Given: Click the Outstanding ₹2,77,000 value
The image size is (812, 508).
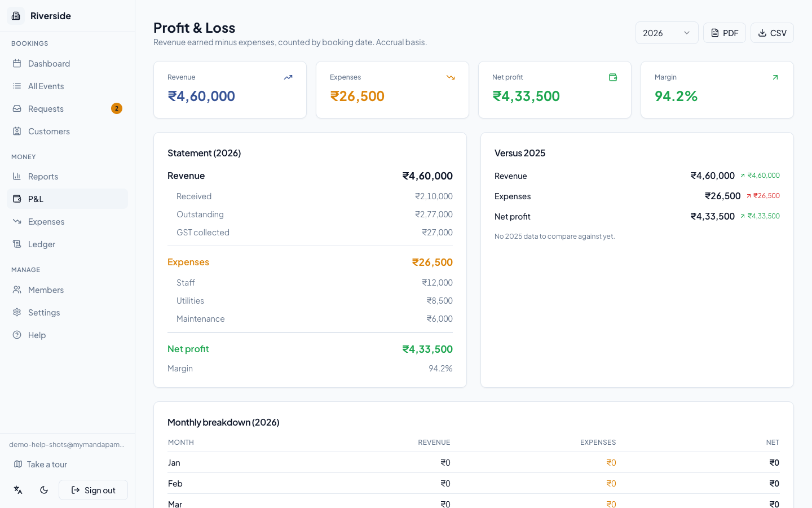Looking at the screenshot, I should coord(434,214).
